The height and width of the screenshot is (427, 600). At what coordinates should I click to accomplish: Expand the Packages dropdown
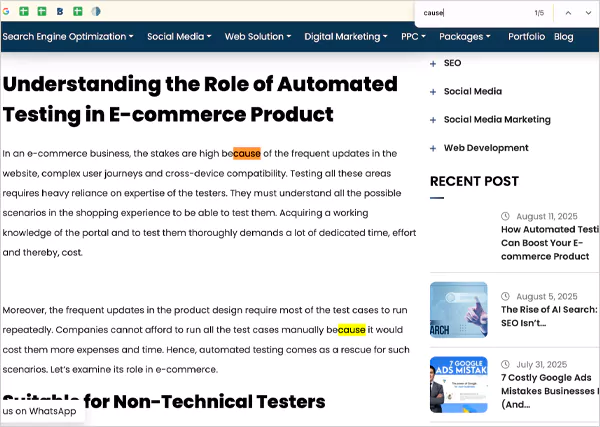click(x=465, y=37)
